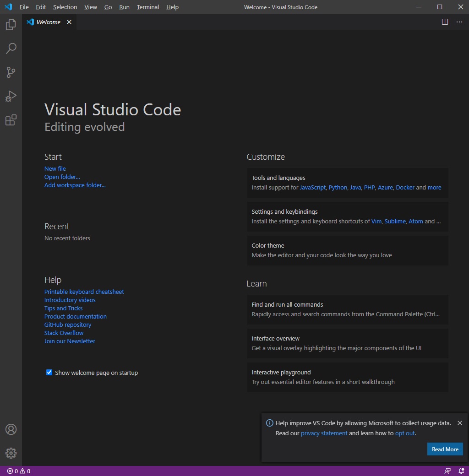Open the Run and Debug view icon
Screen dimensions: 469x476
click(11, 96)
